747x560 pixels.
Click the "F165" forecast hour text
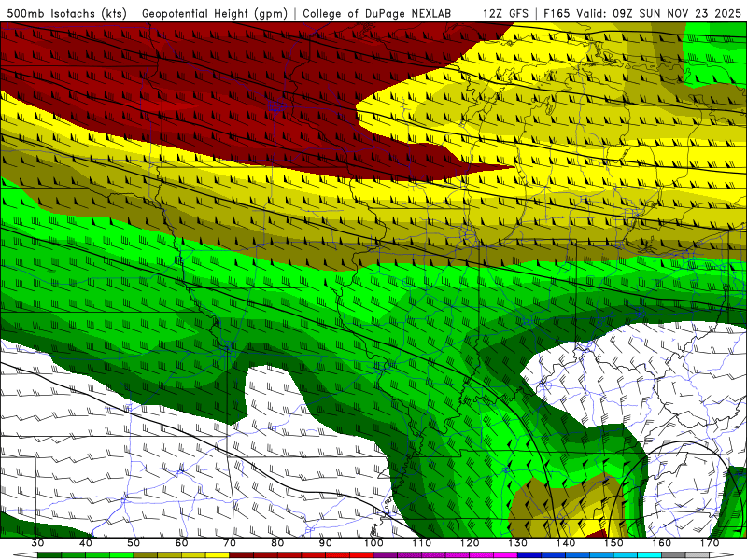point(557,13)
